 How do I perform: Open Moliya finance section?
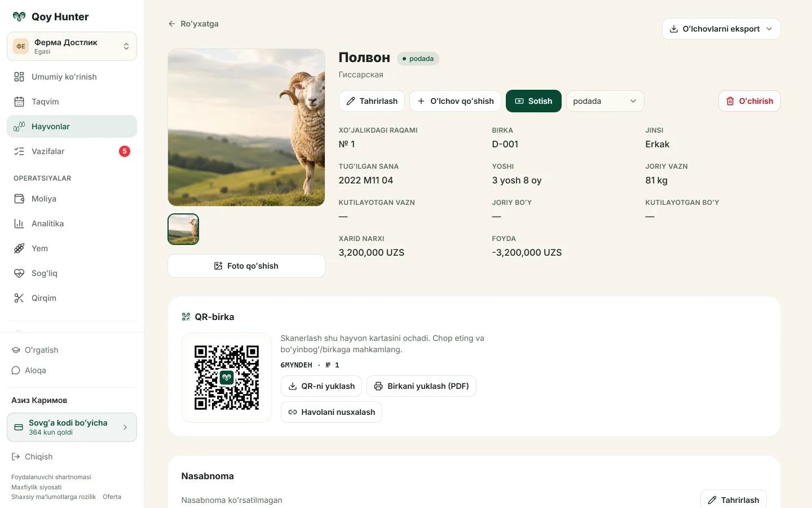click(72, 199)
